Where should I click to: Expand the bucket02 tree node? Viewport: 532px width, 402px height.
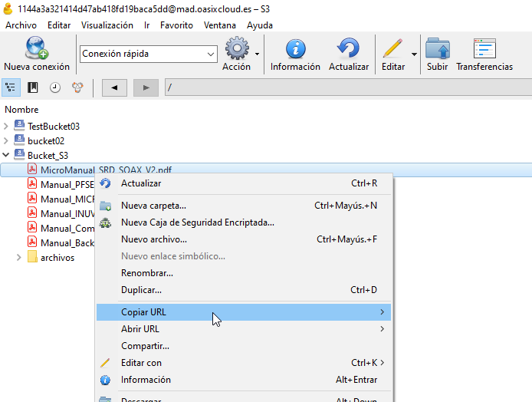pyautogui.click(x=7, y=140)
